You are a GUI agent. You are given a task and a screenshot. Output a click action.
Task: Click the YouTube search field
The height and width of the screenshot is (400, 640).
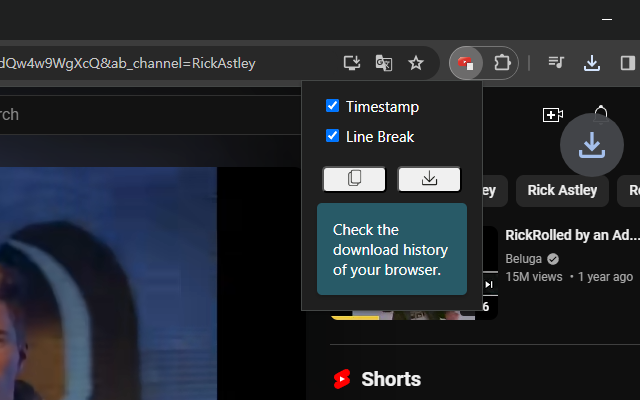tap(151, 115)
